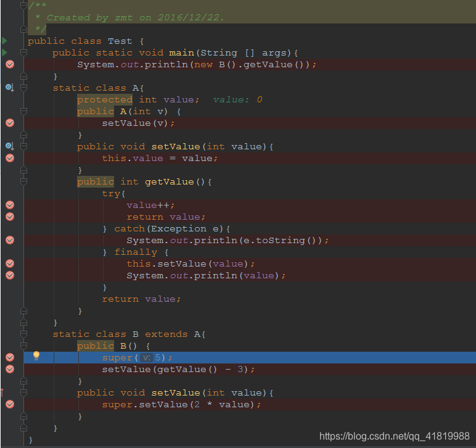The width and height of the screenshot is (476, 448).
Task: Collapse the A(int v) constructor fold
Action: click(23, 111)
